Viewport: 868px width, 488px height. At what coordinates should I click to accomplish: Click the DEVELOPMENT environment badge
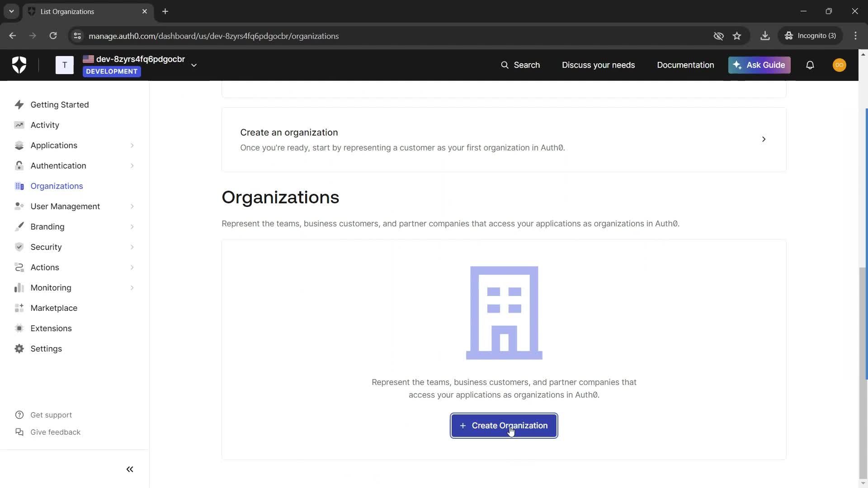[112, 71]
